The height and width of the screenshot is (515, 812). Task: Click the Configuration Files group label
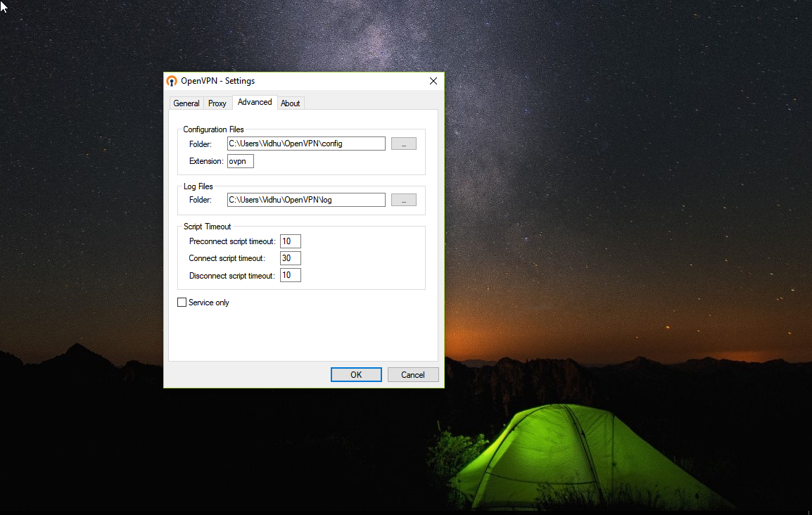pyautogui.click(x=213, y=129)
